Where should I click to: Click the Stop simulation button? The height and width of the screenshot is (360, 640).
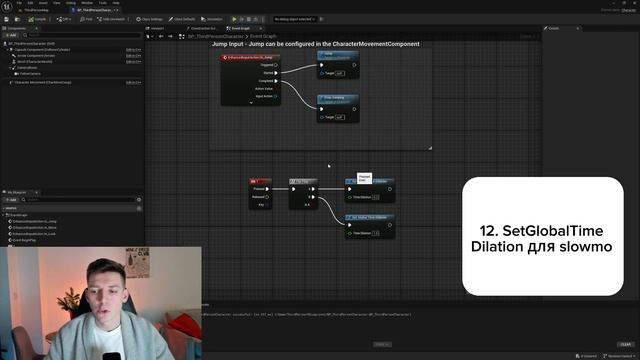[x=249, y=19]
